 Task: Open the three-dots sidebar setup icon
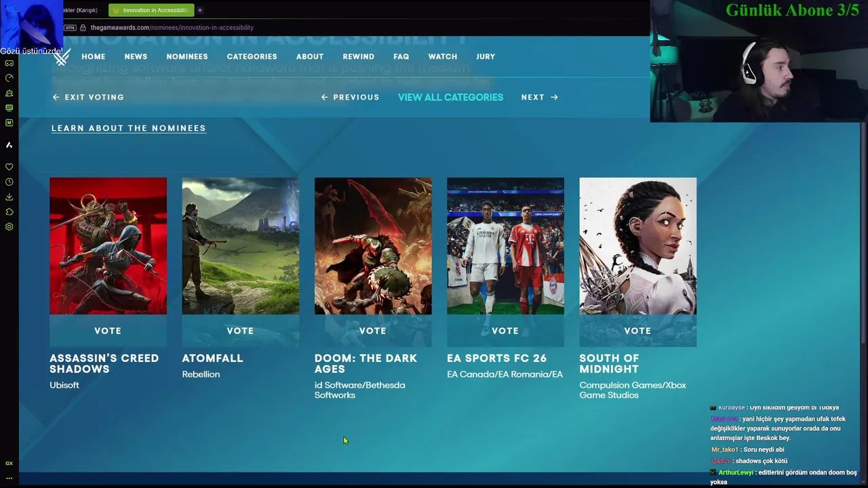tap(9, 479)
